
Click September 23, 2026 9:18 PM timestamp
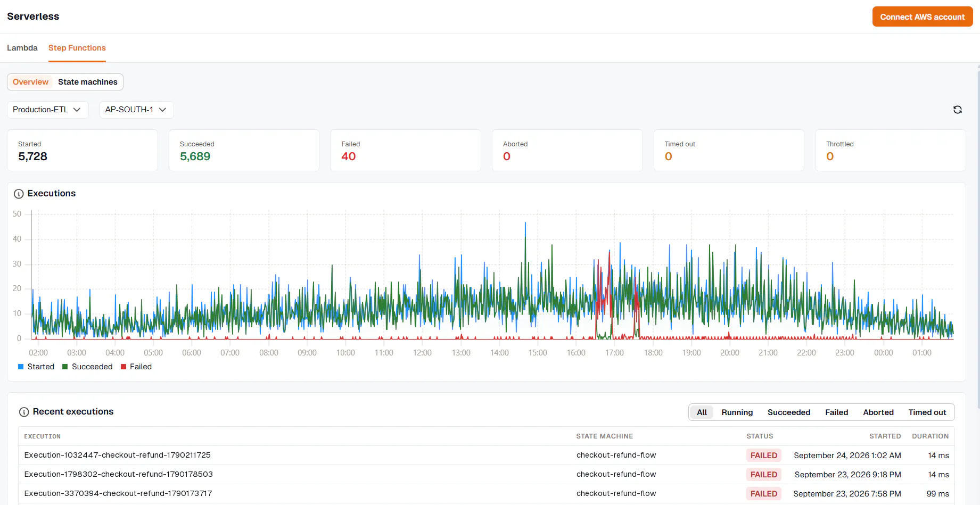[847, 475]
